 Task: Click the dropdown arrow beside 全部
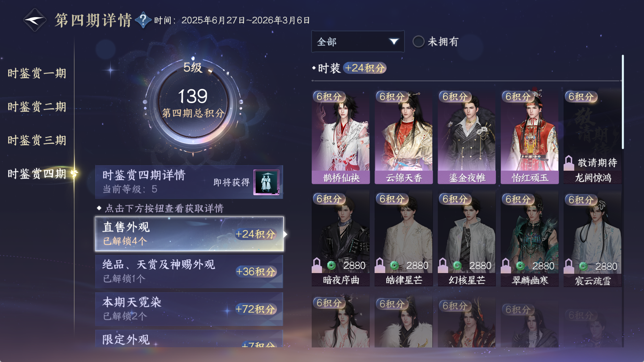(x=394, y=42)
